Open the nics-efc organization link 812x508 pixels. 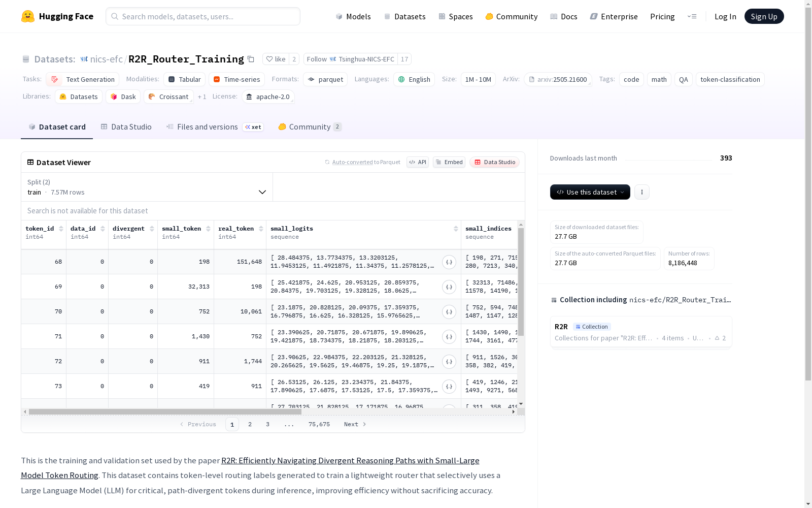[x=106, y=59]
